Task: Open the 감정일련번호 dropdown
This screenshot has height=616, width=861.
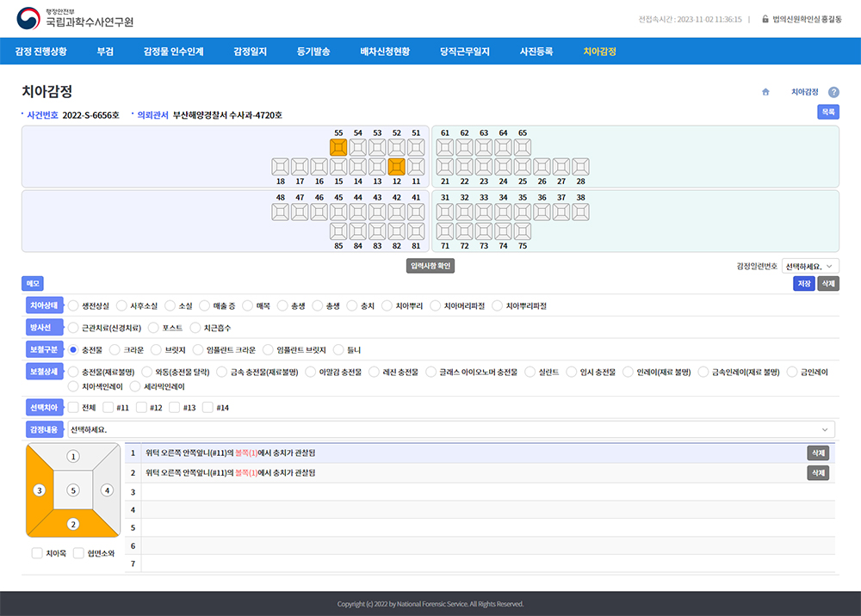Action: pyautogui.click(x=811, y=267)
